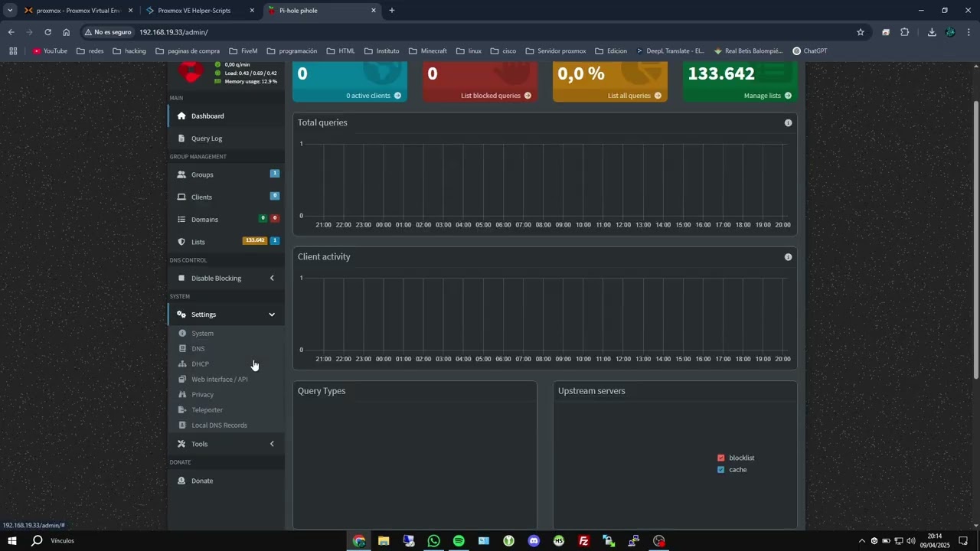This screenshot has width=980, height=551.
Task: Click the 133.642 badge beside Lists
Action: pyautogui.click(x=255, y=240)
